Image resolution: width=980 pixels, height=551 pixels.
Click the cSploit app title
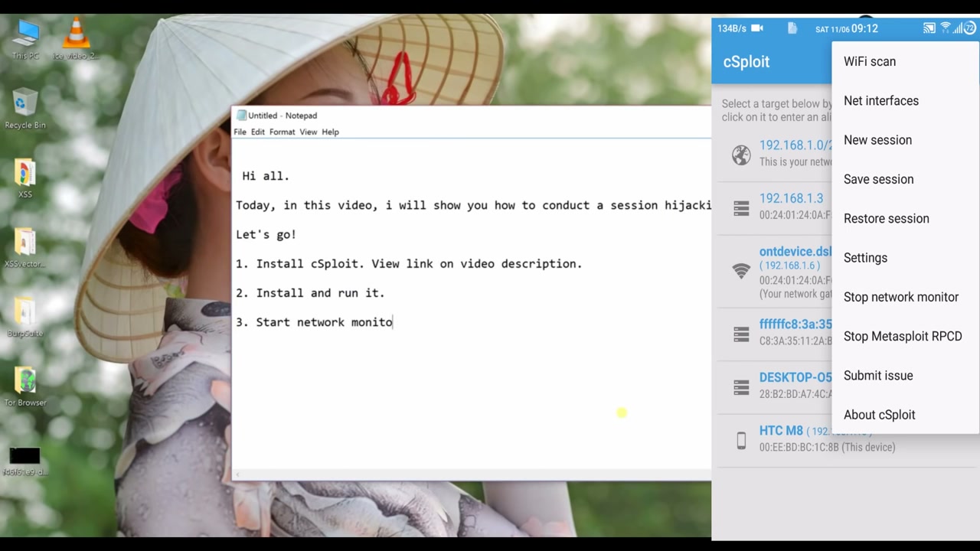coord(746,62)
